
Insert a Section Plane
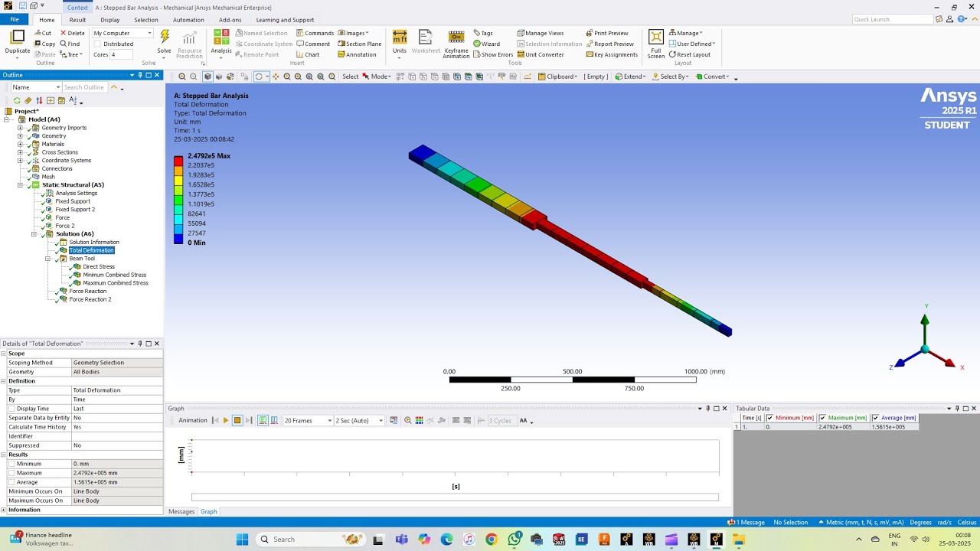click(x=359, y=44)
